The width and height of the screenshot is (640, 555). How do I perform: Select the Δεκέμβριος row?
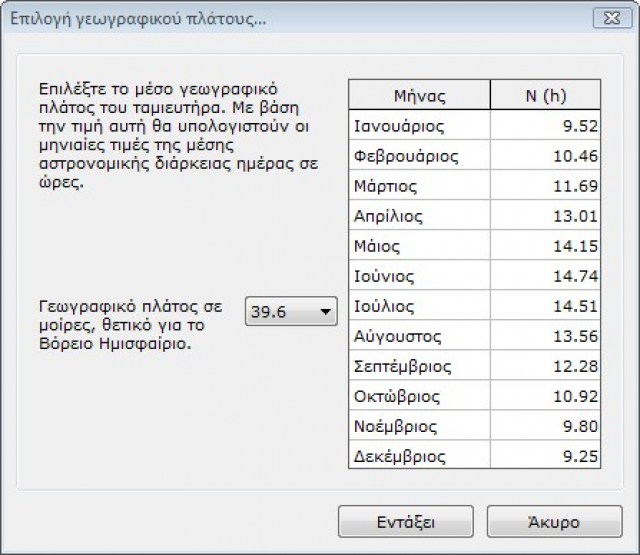click(419, 456)
